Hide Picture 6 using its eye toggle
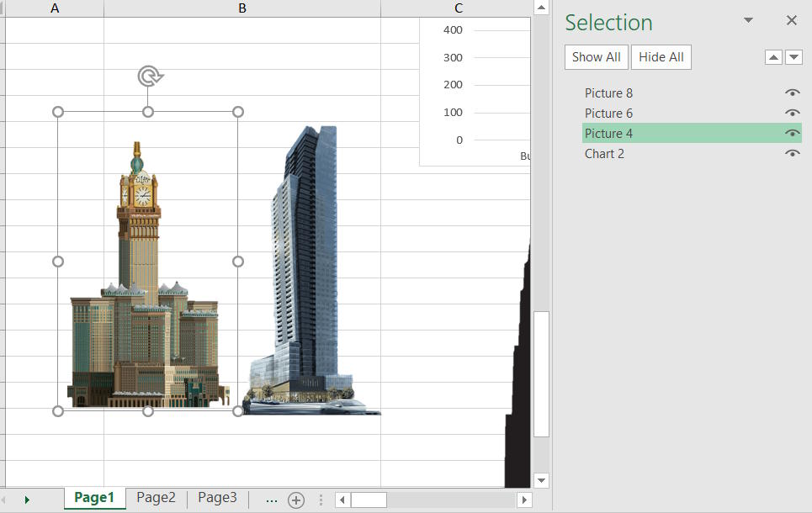The width and height of the screenshot is (812, 513). point(792,113)
